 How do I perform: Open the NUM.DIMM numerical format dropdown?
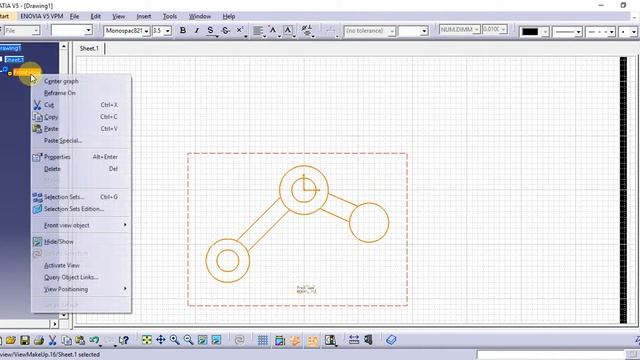tap(476, 29)
